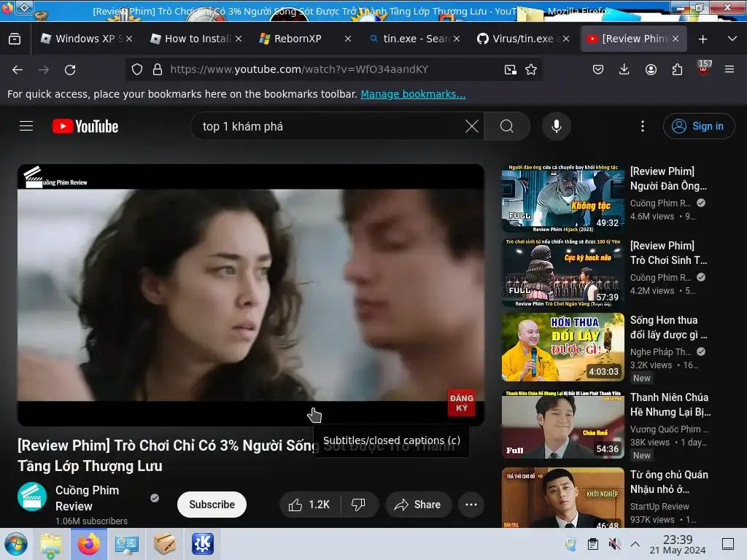This screenshot has width=747, height=560.
Task: Open title Sống Hơn thua đổi lấy được gì
Action: tap(669, 327)
